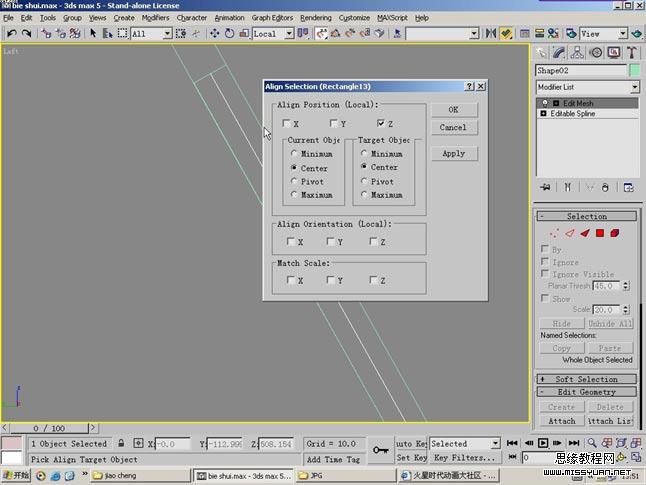Select Vertex sub-object level icon
Screen dimensions: 646x485
pos(555,233)
